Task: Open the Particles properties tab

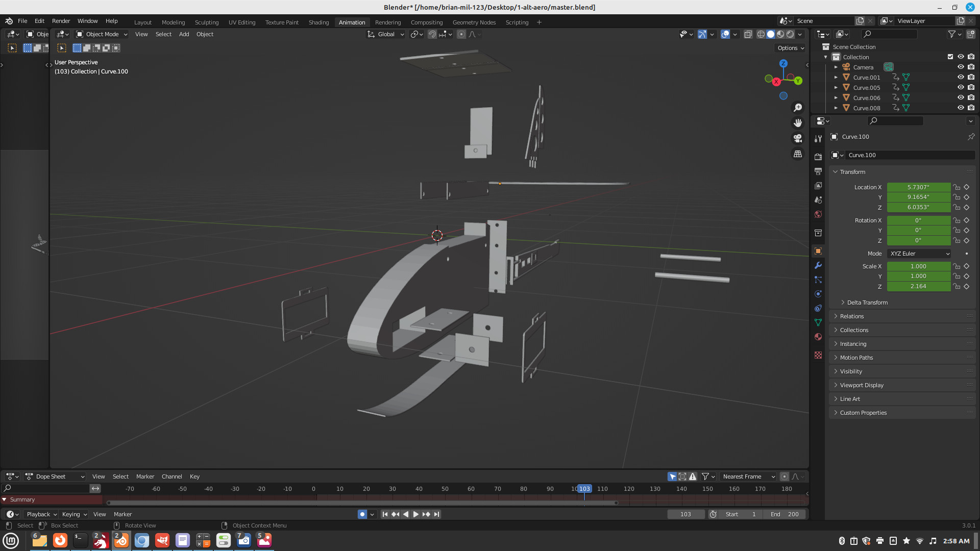Action: tap(818, 280)
